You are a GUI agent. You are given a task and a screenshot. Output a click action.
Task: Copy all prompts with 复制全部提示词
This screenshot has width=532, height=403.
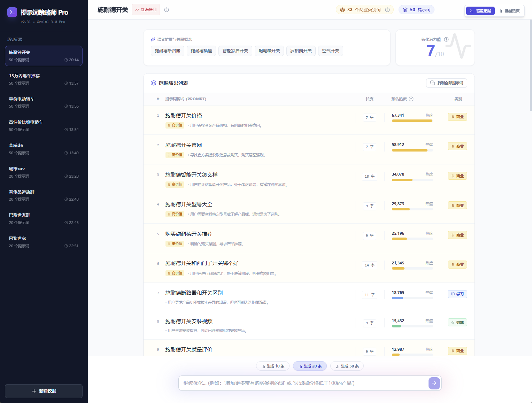click(447, 83)
